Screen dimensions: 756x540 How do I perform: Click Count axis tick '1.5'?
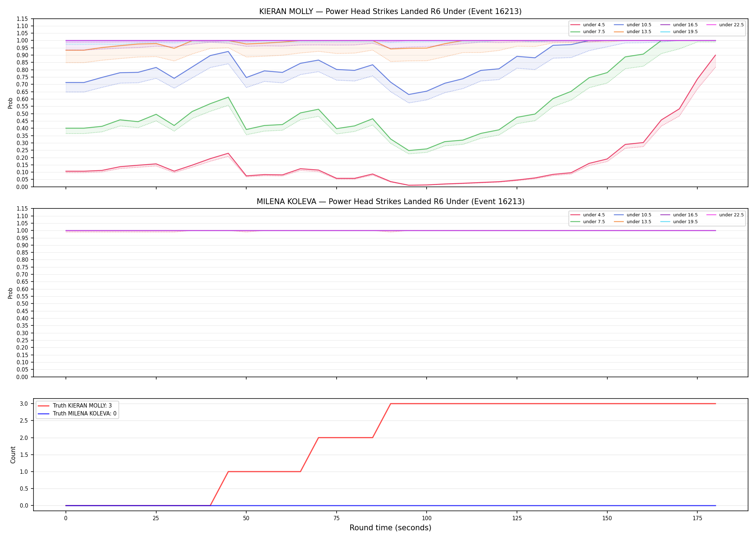click(24, 455)
